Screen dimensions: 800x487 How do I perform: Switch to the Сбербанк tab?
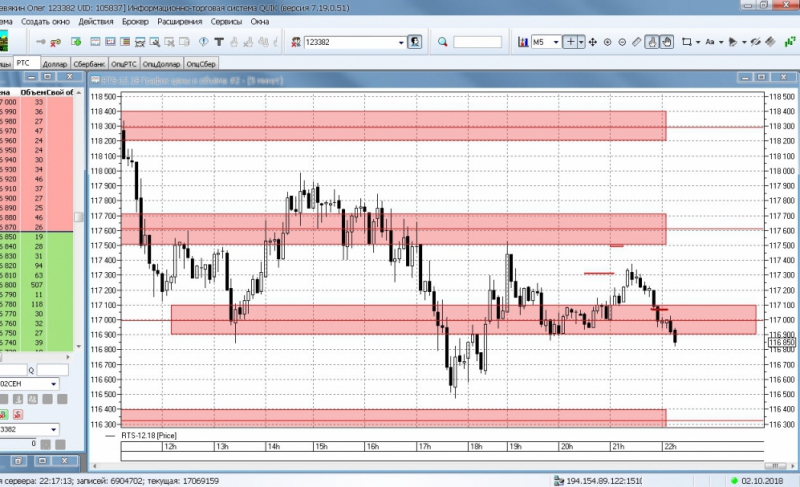[89, 64]
